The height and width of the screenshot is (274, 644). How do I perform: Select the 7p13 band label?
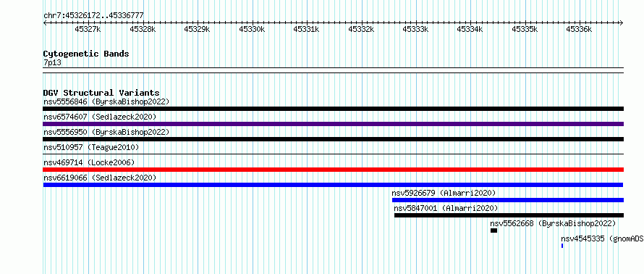[52, 63]
